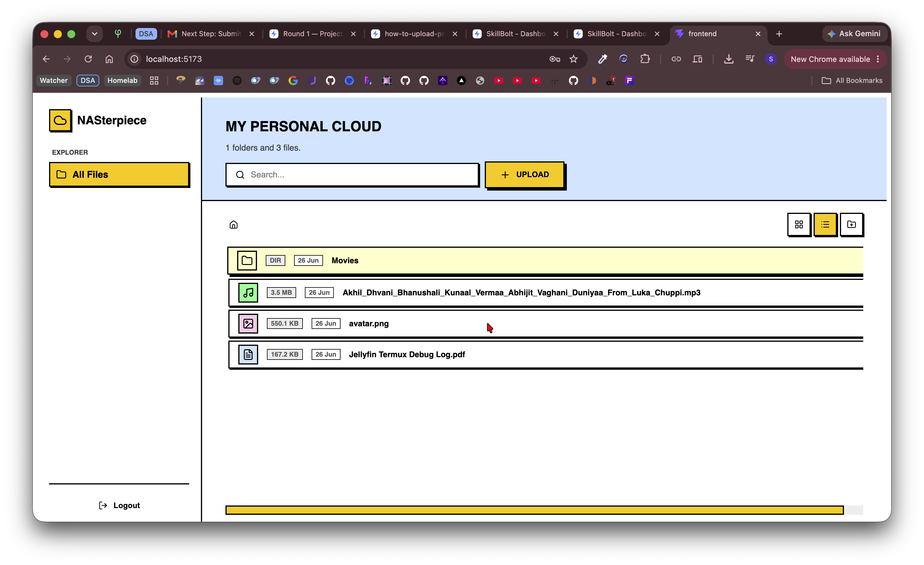
Task: Open the eyedropper color picker extension
Action: [x=602, y=59]
